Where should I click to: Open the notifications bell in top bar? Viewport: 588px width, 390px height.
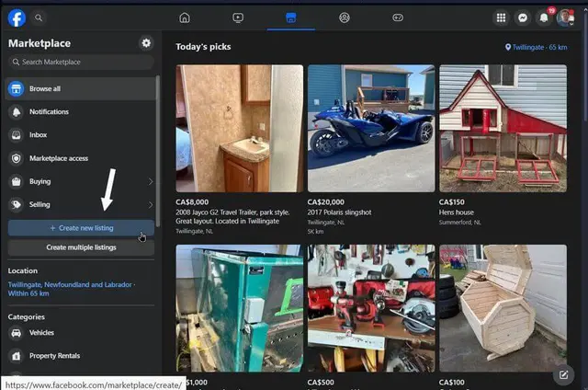tap(544, 17)
